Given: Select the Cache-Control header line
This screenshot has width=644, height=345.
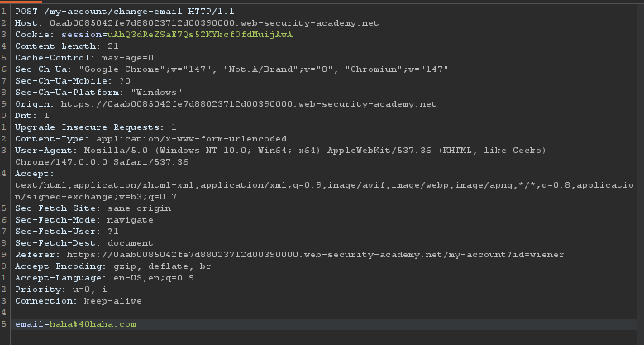Looking at the screenshot, I should 84,58.
